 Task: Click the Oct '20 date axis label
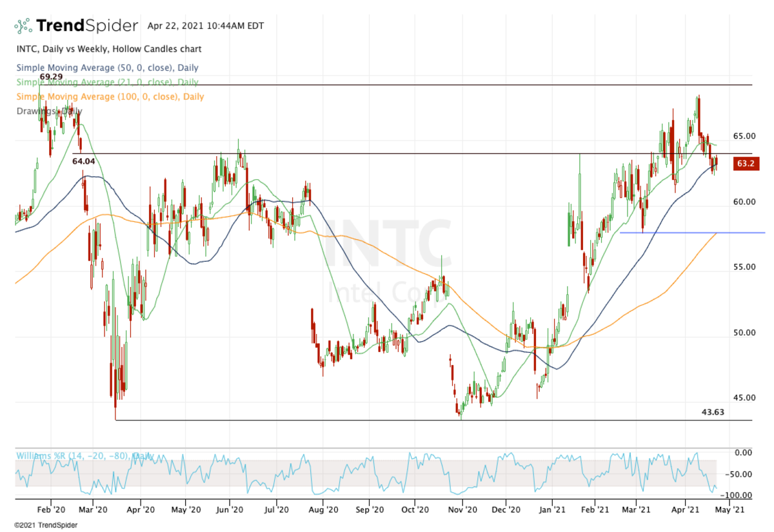414,509
